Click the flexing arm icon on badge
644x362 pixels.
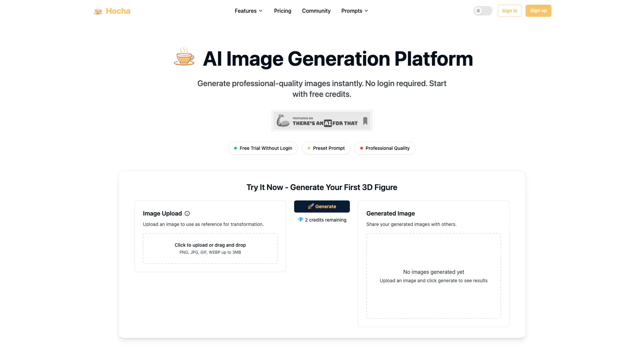tap(283, 120)
